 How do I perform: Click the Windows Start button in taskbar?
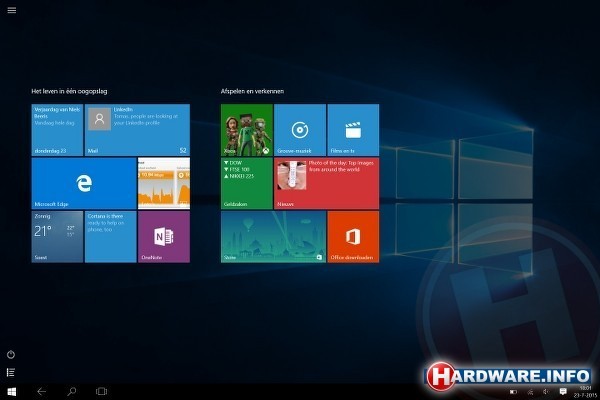click(11, 391)
